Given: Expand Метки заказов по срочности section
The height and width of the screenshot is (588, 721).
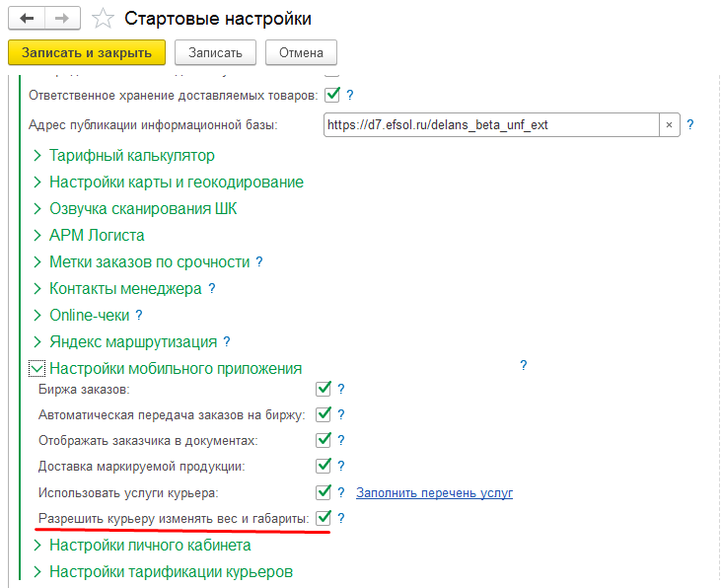Looking at the screenshot, I should pyautogui.click(x=37, y=261).
